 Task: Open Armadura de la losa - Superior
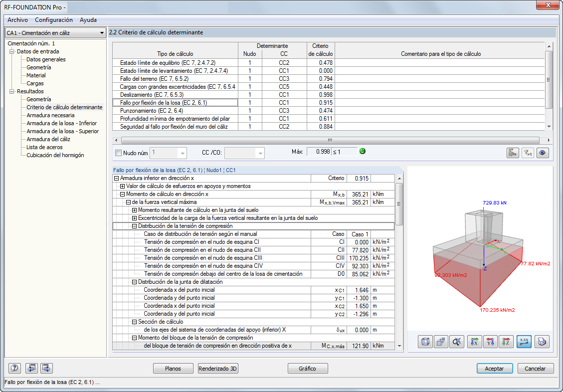(62, 131)
